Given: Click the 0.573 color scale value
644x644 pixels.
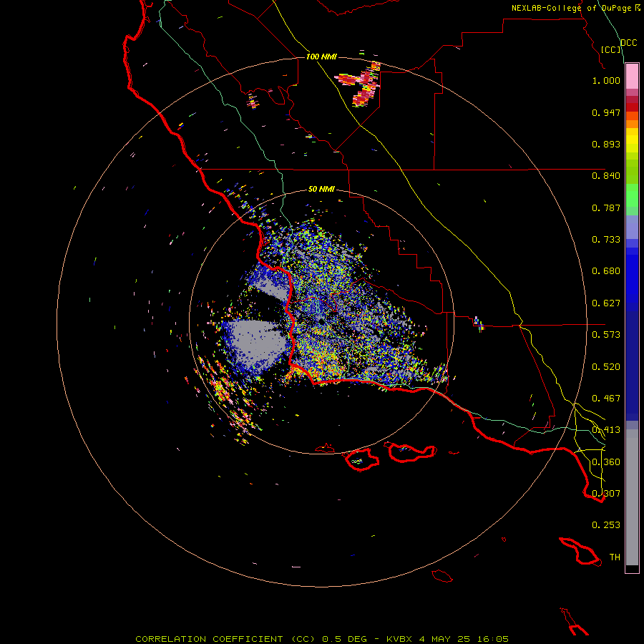Looking at the screenshot, I should pos(606,335).
